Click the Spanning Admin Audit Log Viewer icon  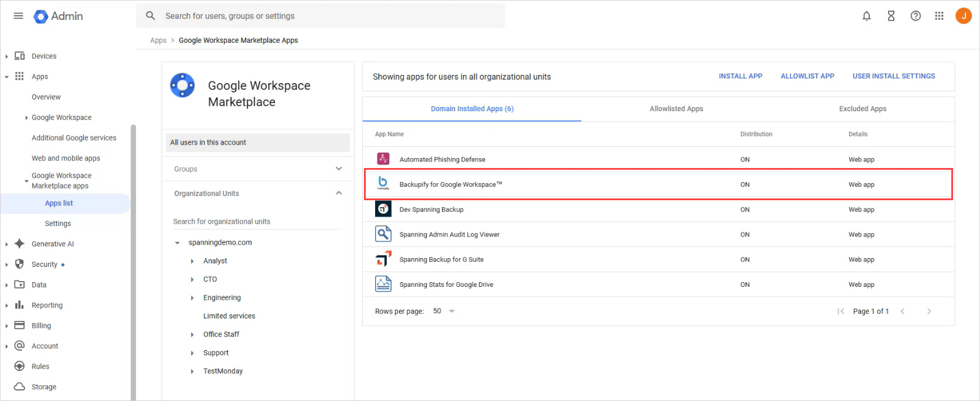point(383,234)
